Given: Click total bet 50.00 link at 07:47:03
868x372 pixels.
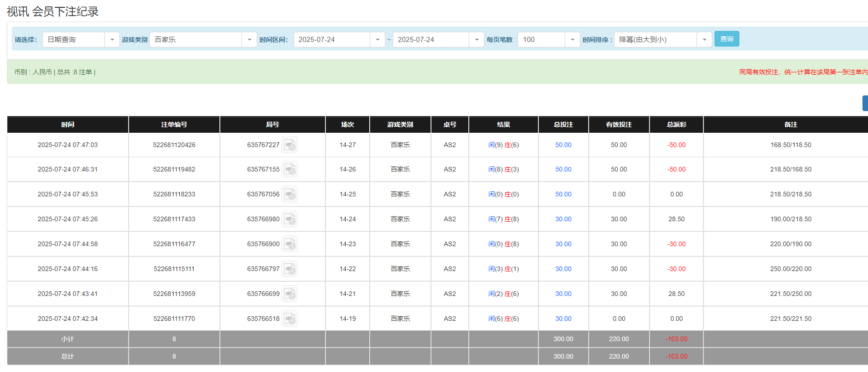Looking at the screenshot, I should pyautogui.click(x=563, y=145).
